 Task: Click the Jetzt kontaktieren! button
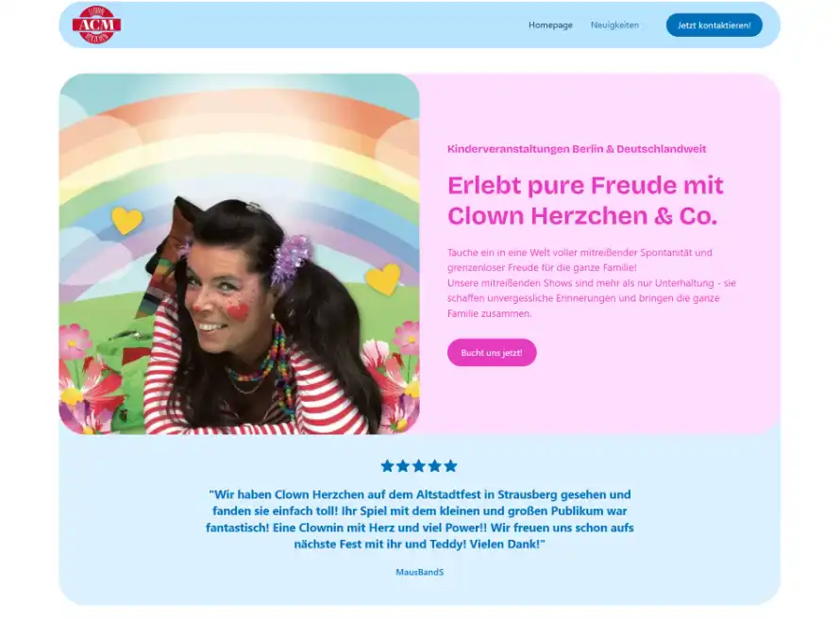(x=714, y=25)
